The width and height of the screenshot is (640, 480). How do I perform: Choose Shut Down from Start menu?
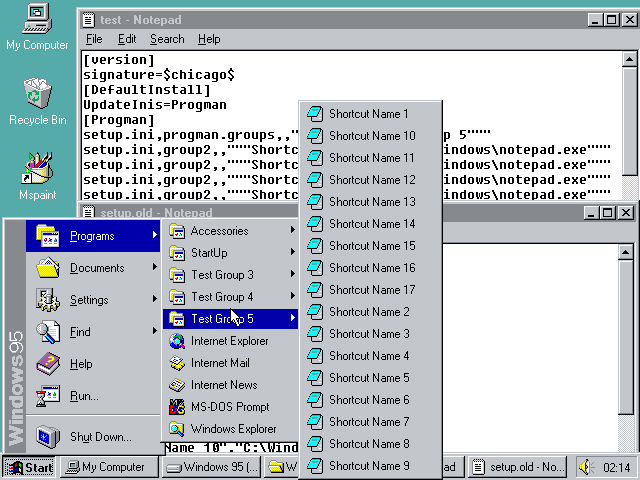pyautogui.click(x=100, y=437)
